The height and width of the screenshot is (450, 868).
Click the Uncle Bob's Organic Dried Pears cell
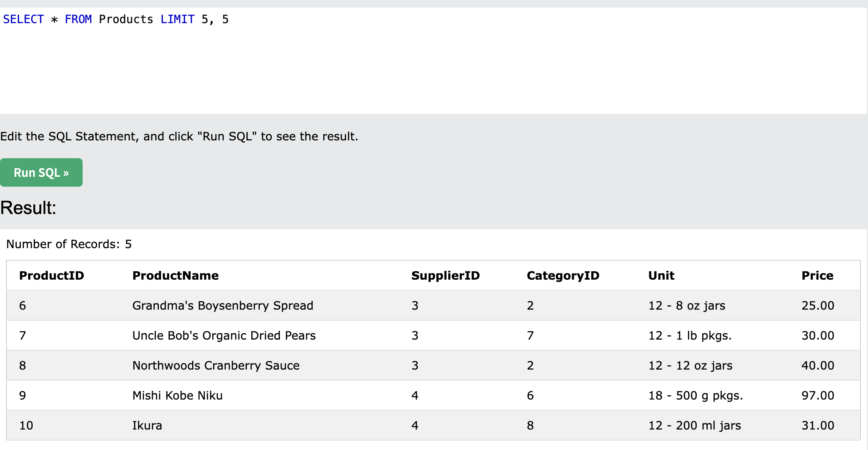[224, 335]
